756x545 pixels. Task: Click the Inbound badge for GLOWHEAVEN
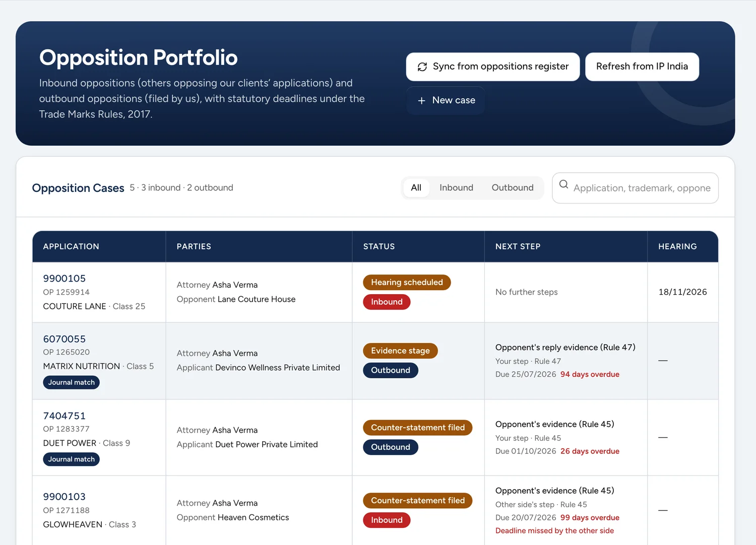(x=387, y=520)
